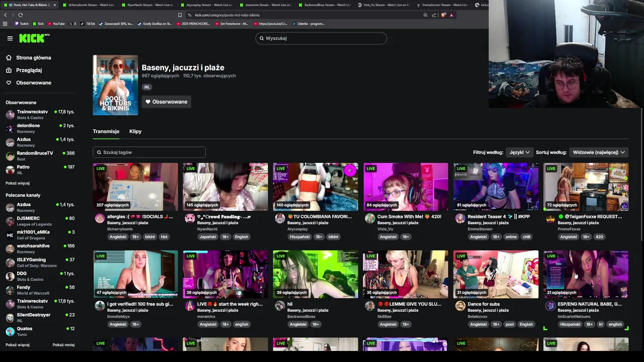
Task: Open Twitch bookmark in bookmarks bar
Action: coord(22,24)
